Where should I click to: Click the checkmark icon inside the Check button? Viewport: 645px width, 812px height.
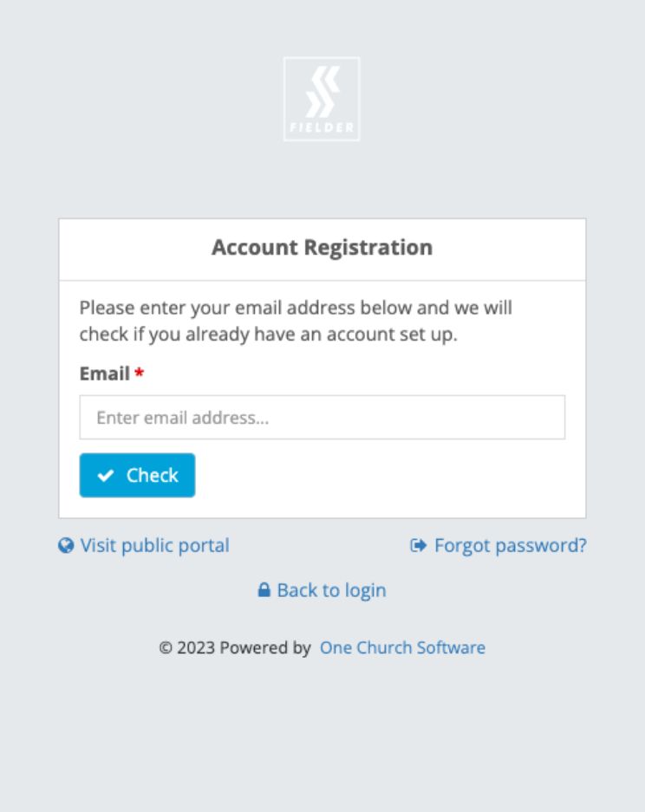(107, 475)
